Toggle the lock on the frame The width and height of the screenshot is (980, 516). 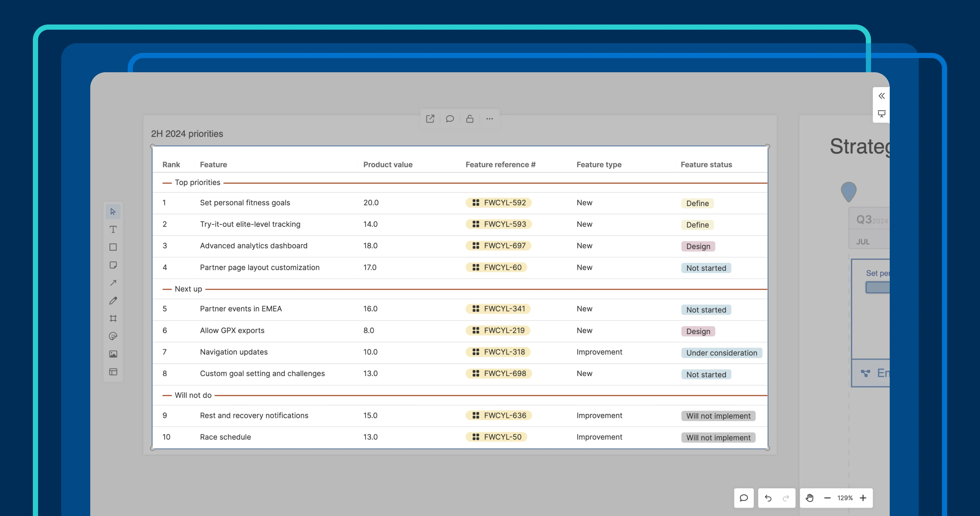pyautogui.click(x=470, y=119)
